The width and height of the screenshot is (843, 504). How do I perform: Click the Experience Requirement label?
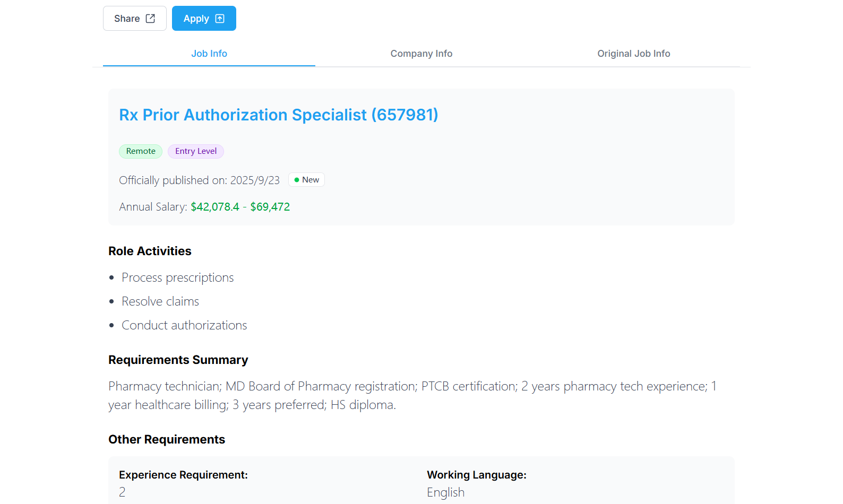[183, 475]
